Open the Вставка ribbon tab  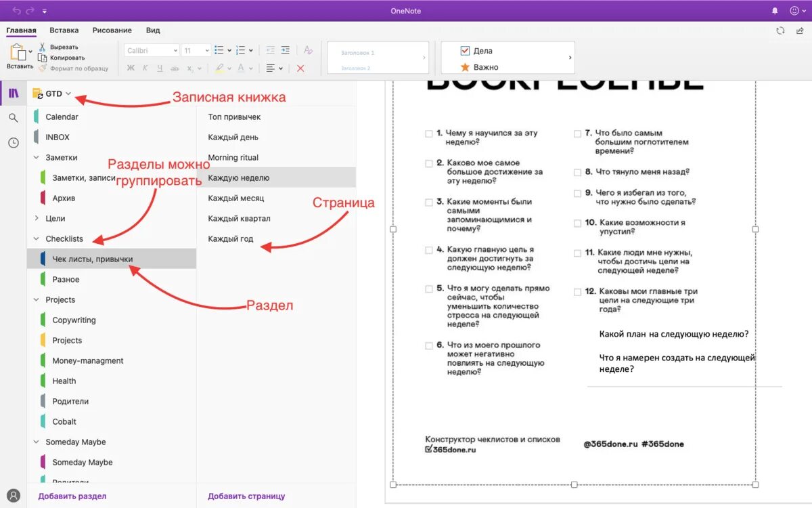click(64, 30)
